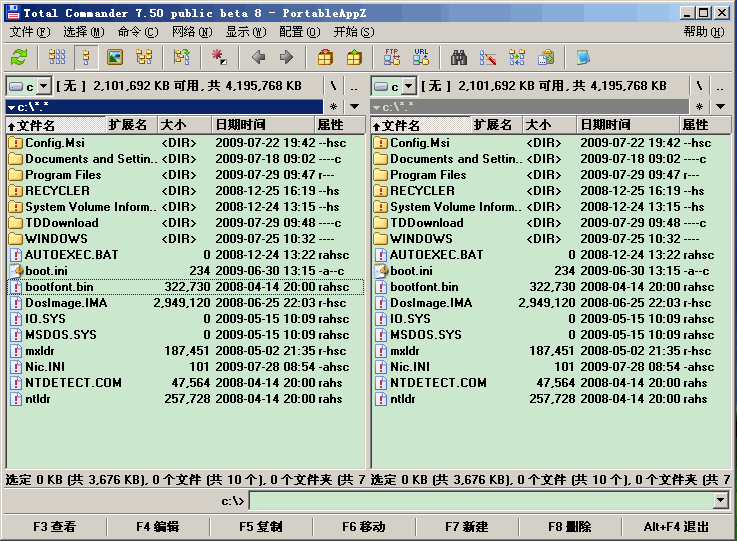The width and height of the screenshot is (737, 541).
Task: Click the green refresh icon in toolbar
Action: [x=19, y=57]
